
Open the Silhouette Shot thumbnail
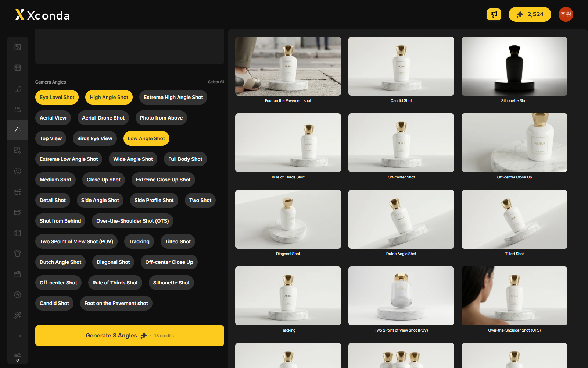coord(514,66)
